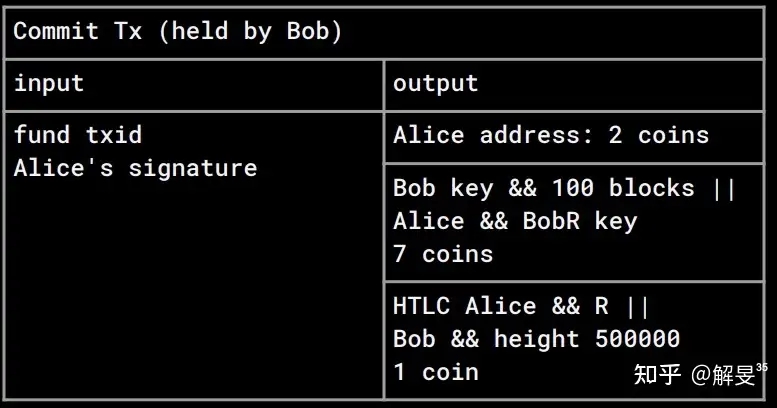Click the "Alice's signature" line
This screenshot has height=408, width=777.
coord(135,168)
